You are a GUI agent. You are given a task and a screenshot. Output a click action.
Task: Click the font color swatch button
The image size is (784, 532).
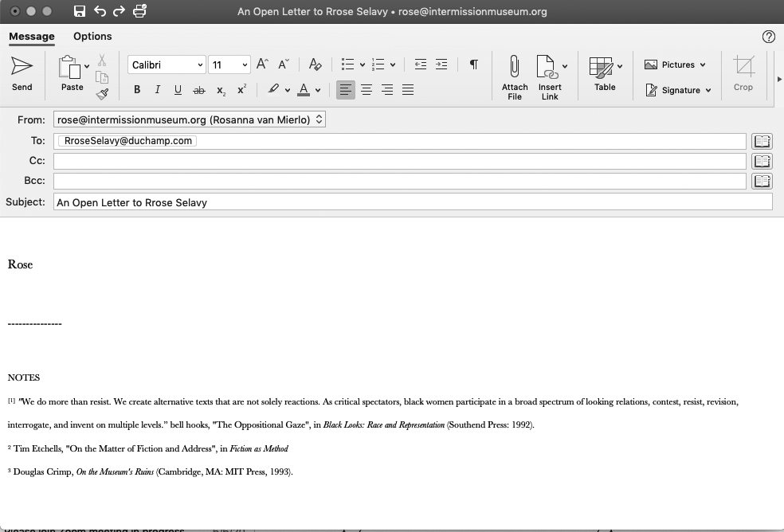point(304,90)
